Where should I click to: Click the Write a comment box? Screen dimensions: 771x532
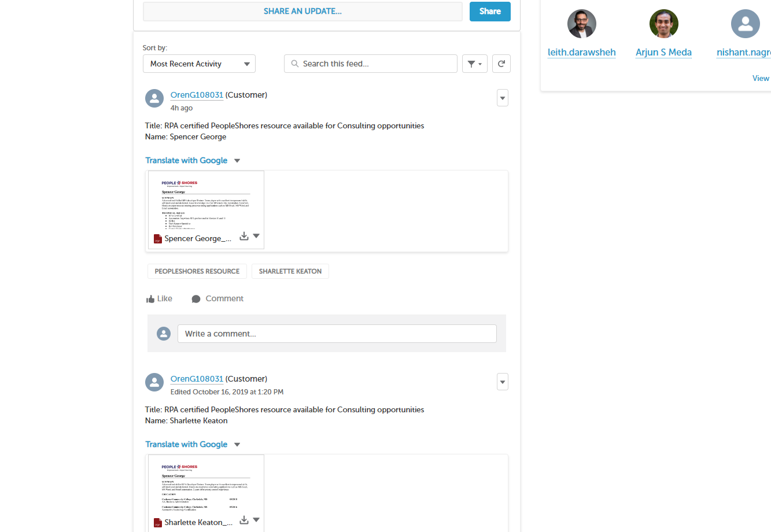click(337, 334)
